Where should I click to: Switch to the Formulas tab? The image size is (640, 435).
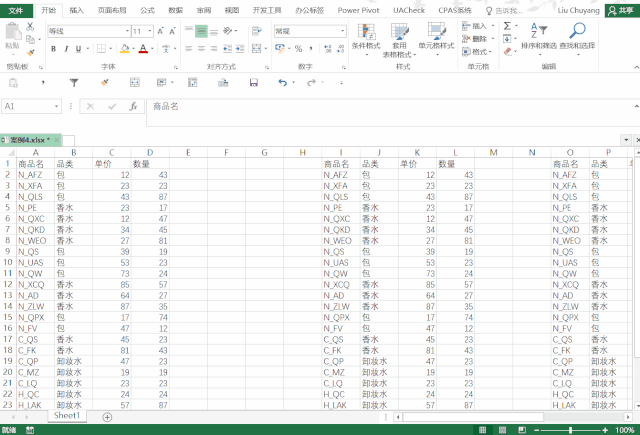147,10
